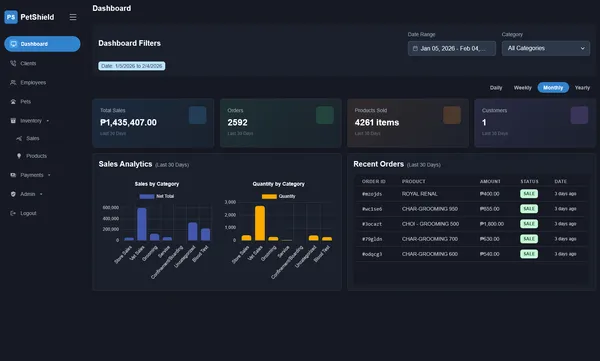Image resolution: width=600 pixels, height=361 pixels.
Task: Click the Vet Sales bar in Sales by Category
Action: 142,224
